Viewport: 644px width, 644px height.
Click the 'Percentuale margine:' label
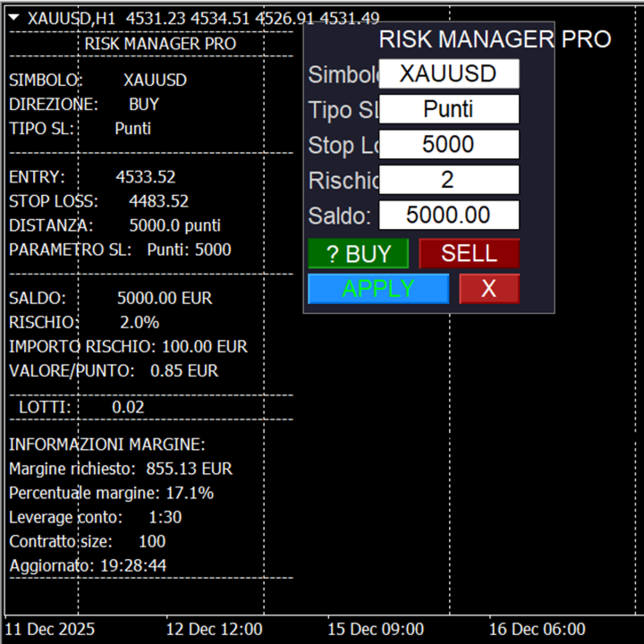click(84, 493)
